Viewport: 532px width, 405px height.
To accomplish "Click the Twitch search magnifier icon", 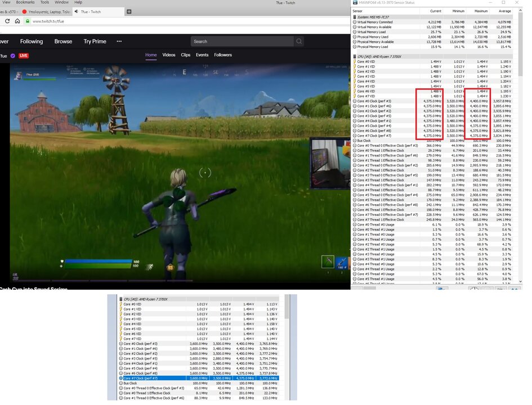I will (x=299, y=42).
